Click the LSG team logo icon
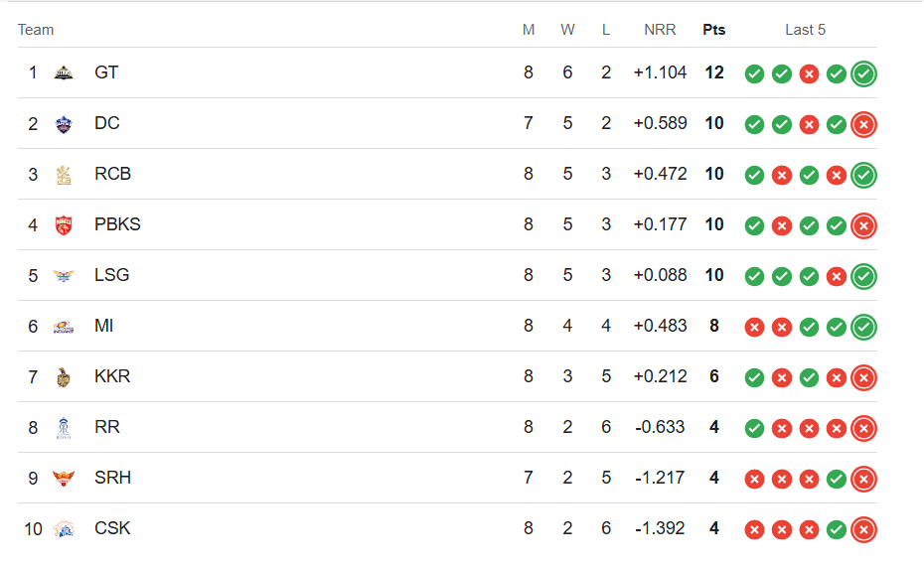924x566 pixels. 64,276
